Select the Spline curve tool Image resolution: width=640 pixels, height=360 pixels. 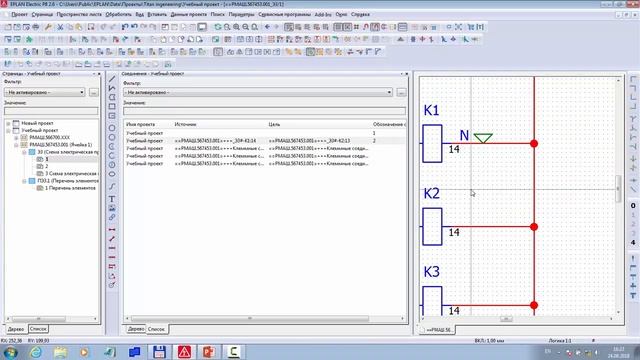click(x=112, y=187)
